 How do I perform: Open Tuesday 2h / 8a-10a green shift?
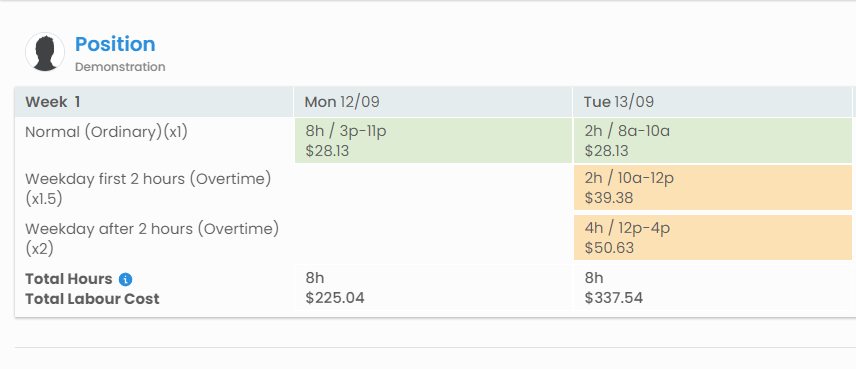click(712, 141)
